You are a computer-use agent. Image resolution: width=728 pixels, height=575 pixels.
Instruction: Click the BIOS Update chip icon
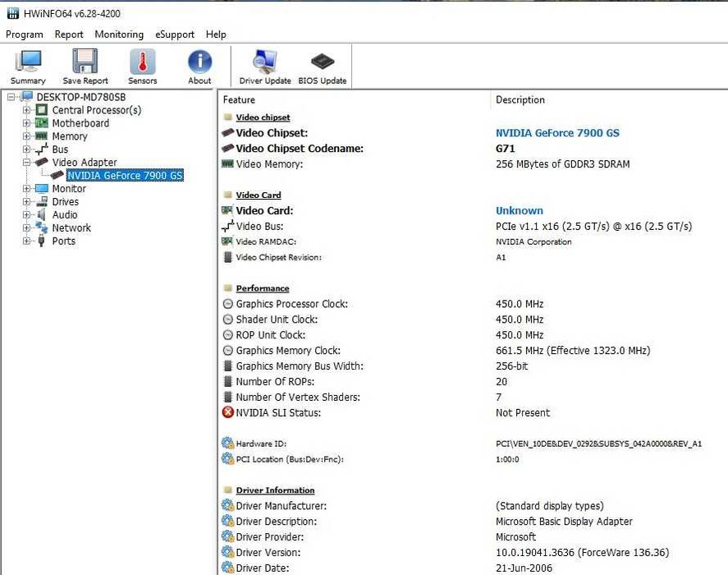tap(323, 62)
